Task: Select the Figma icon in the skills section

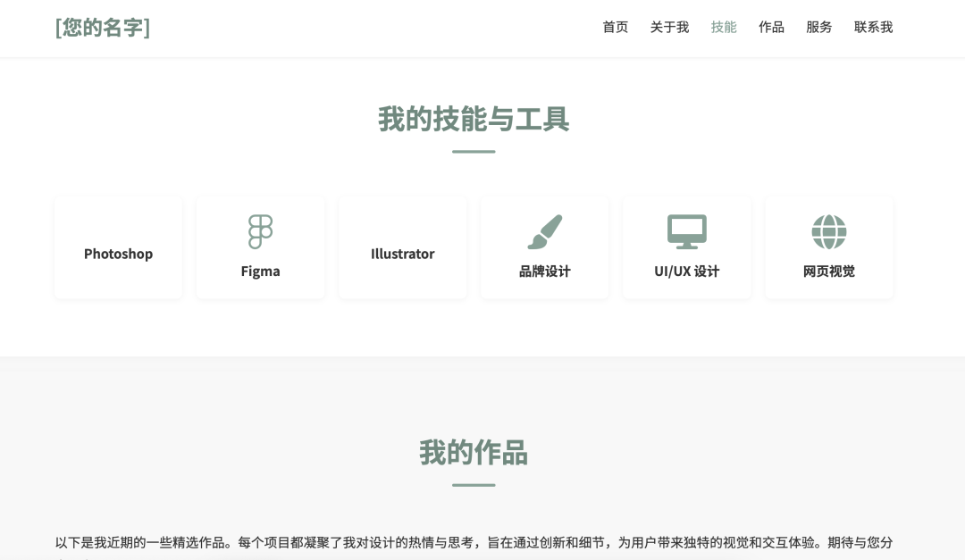Action: [260, 231]
